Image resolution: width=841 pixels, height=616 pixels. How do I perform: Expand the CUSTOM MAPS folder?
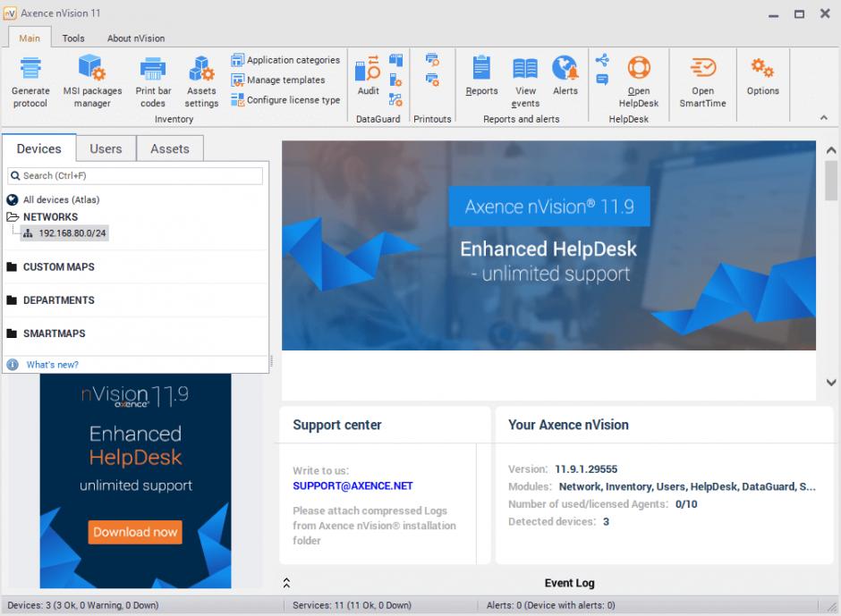pos(12,267)
